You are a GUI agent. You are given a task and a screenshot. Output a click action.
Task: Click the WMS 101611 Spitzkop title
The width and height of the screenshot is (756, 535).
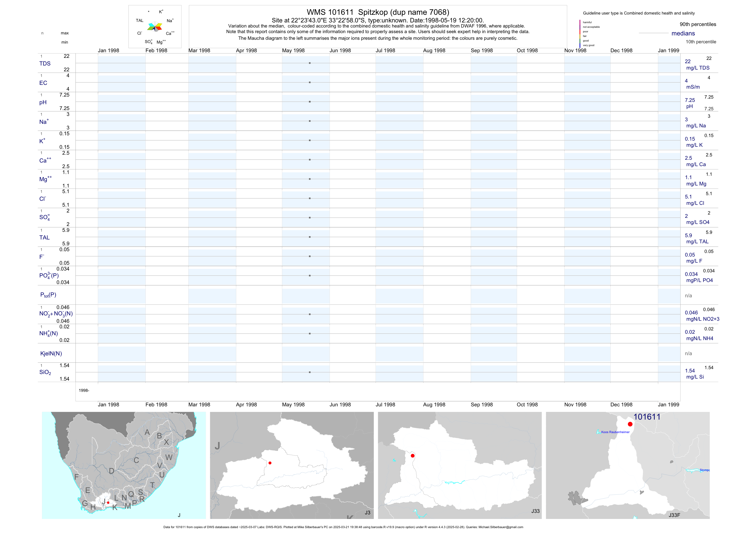coord(378,12)
